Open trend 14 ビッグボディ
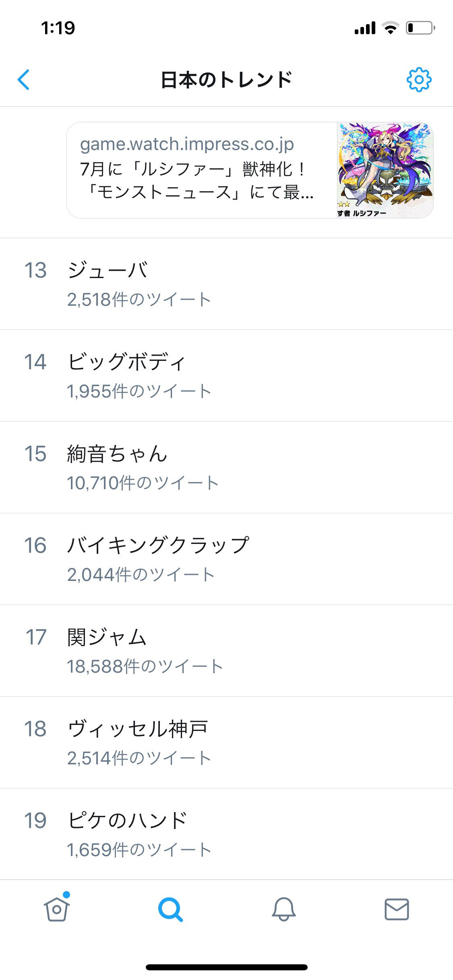The width and height of the screenshot is (453, 980). click(x=226, y=376)
